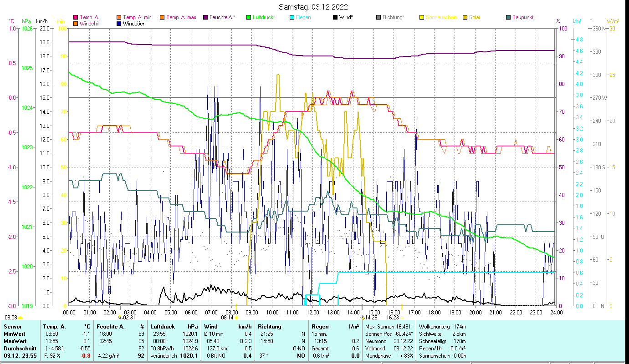Click the teal Taupunkt legend swatch
Viewport: 629px width, 364px height.
(x=508, y=18)
